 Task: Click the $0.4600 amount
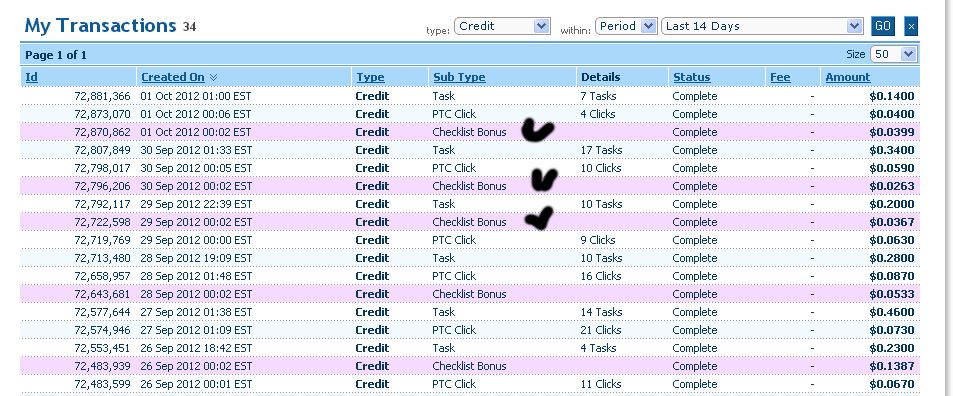pos(892,312)
